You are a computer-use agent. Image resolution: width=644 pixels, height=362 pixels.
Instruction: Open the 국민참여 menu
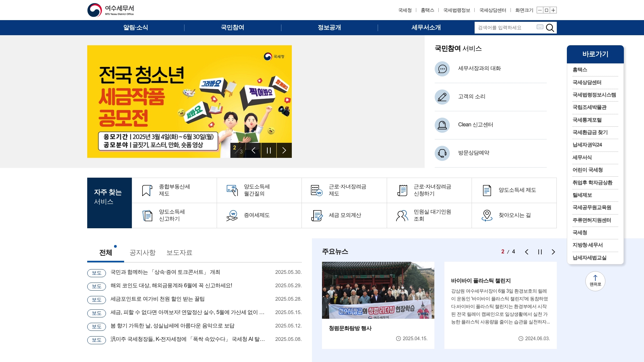(x=232, y=27)
